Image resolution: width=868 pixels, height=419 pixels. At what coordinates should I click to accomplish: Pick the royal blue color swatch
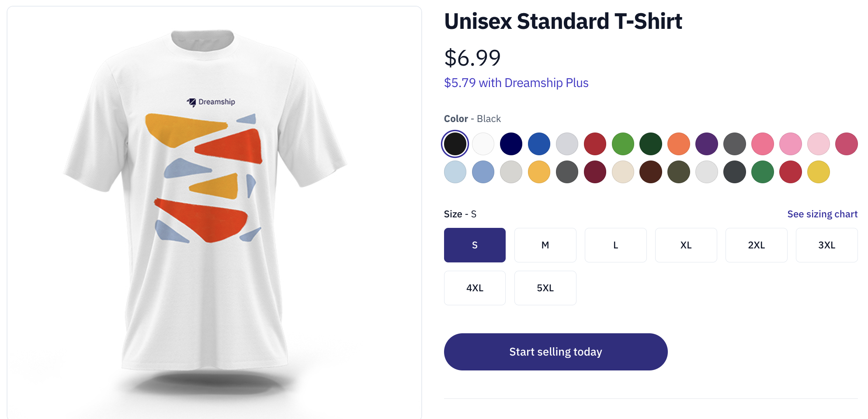(x=539, y=144)
